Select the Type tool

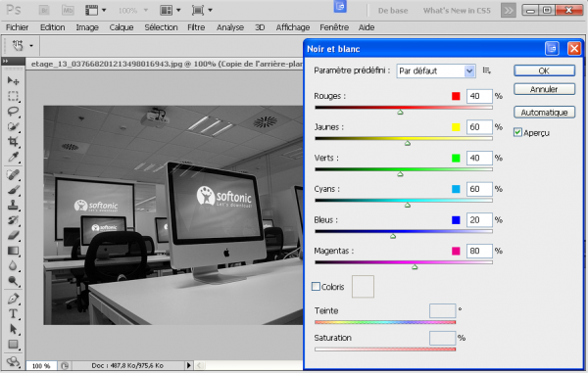[13, 314]
